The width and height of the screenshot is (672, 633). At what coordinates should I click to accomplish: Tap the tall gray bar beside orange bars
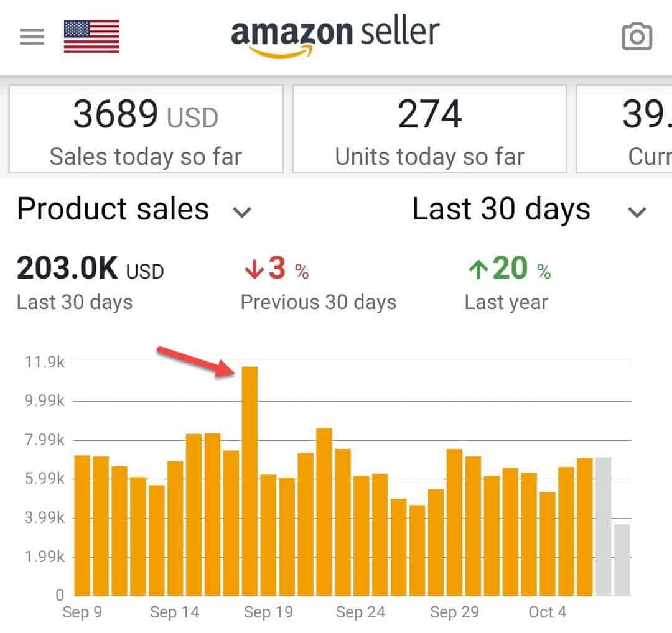(x=603, y=526)
